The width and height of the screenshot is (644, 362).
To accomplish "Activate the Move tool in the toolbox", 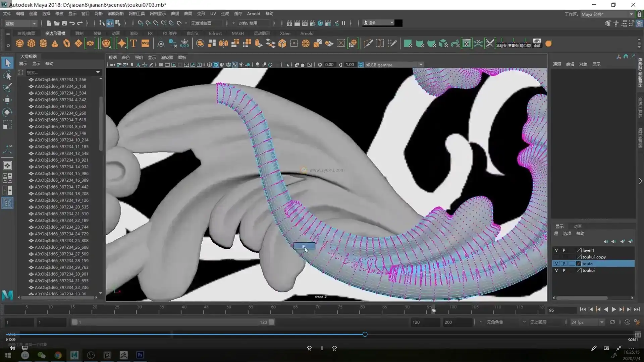I will coord(7,100).
